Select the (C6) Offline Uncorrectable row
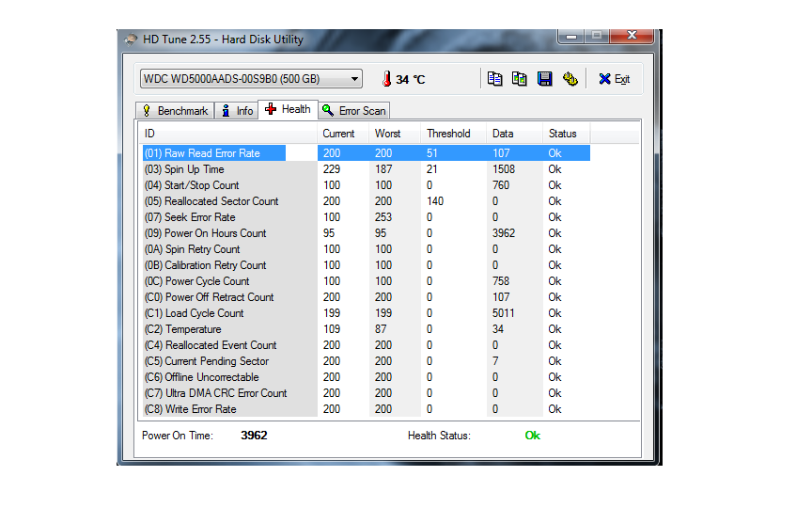 point(367,377)
